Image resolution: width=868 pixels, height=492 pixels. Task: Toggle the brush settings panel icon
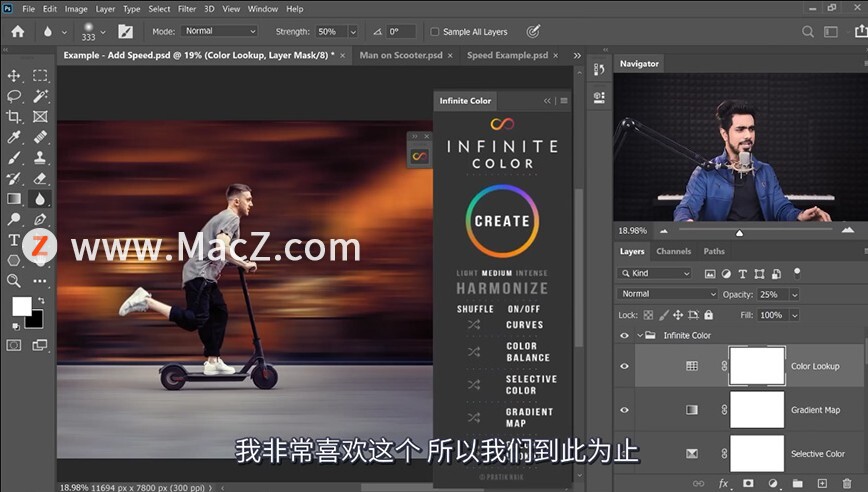[126, 32]
